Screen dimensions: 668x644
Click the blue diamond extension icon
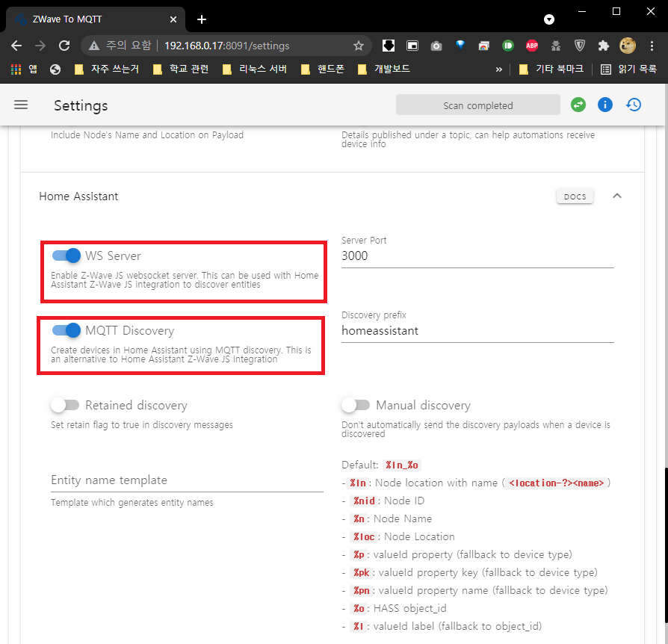tap(460, 45)
